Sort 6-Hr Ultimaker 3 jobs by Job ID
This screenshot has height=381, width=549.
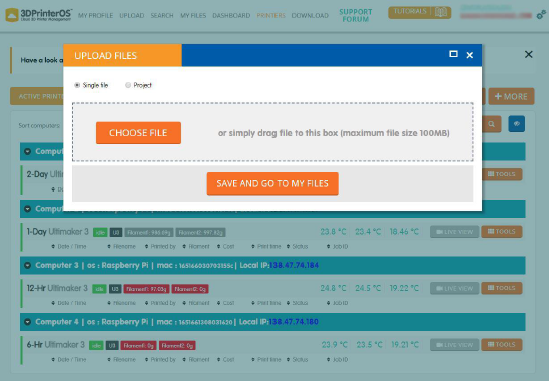(x=338, y=359)
